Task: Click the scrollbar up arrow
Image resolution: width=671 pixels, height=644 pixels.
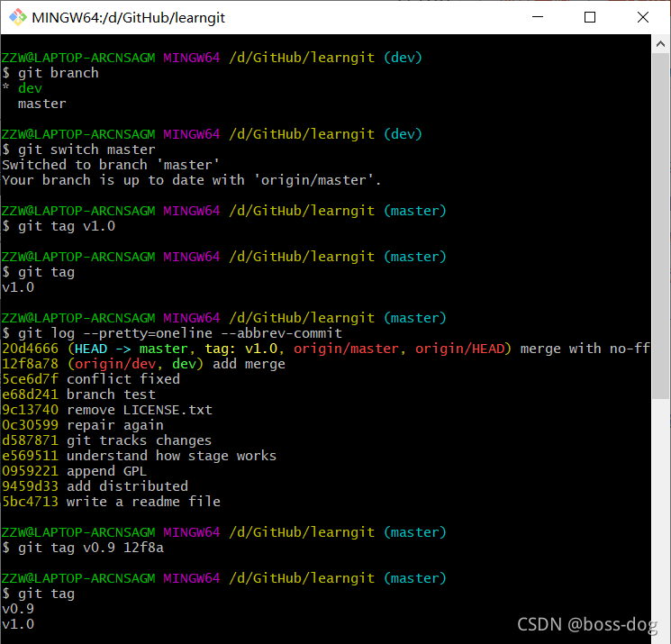Action: coord(660,44)
